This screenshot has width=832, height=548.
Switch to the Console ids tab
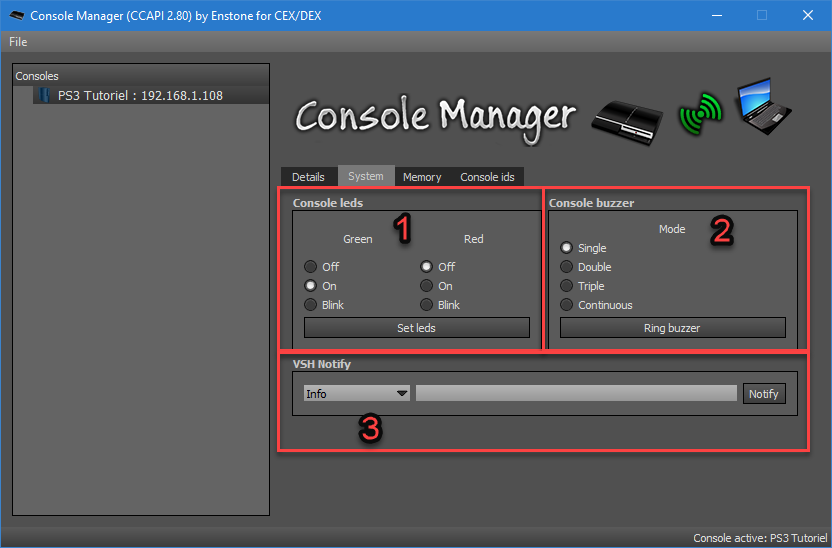tap(487, 177)
